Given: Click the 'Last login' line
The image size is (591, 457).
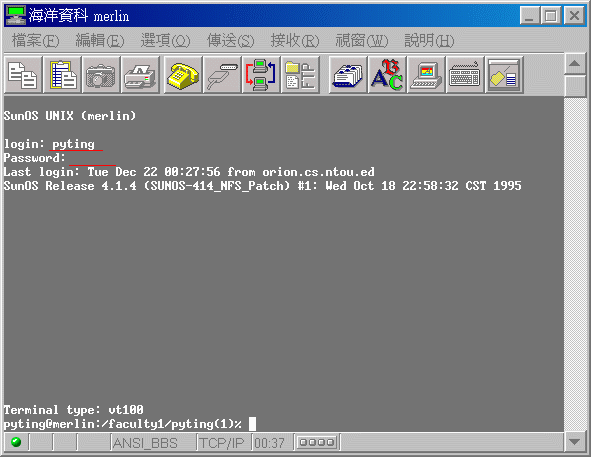Looking at the screenshot, I should point(189,172).
